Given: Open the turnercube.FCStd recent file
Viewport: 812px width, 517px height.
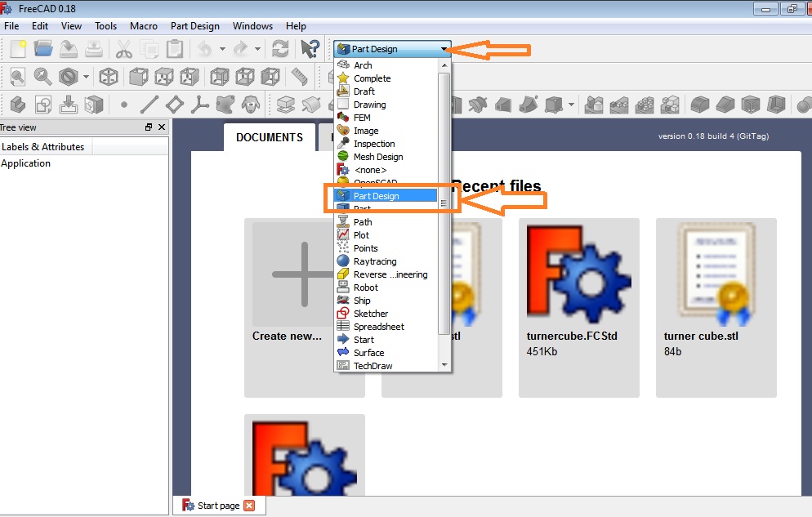Looking at the screenshot, I should tap(579, 307).
